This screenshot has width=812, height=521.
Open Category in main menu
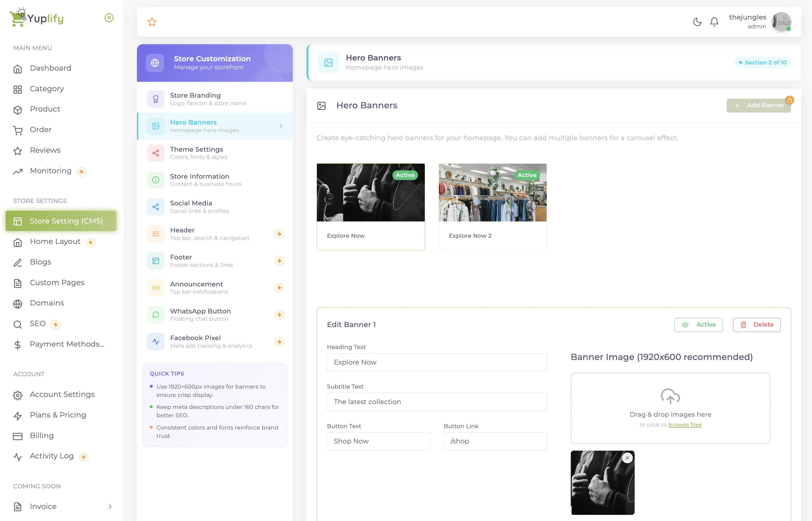click(x=61, y=89)
